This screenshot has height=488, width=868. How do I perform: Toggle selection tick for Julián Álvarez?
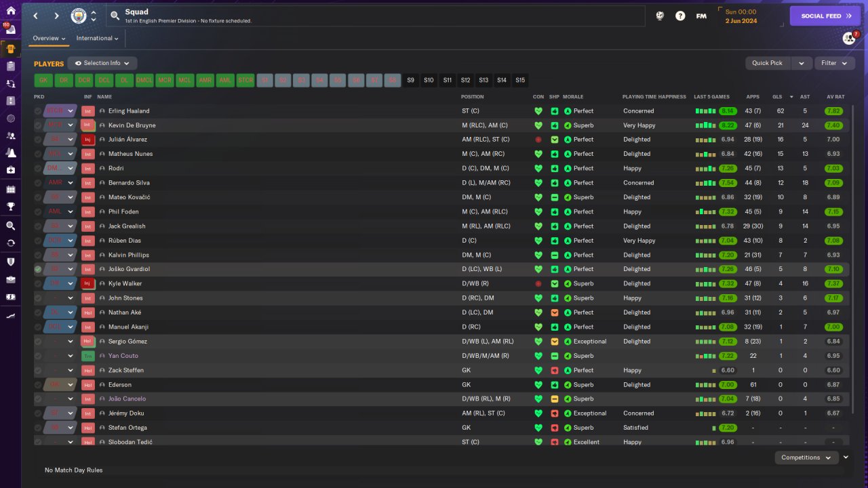pyautogui.click(x=38, y=140)
